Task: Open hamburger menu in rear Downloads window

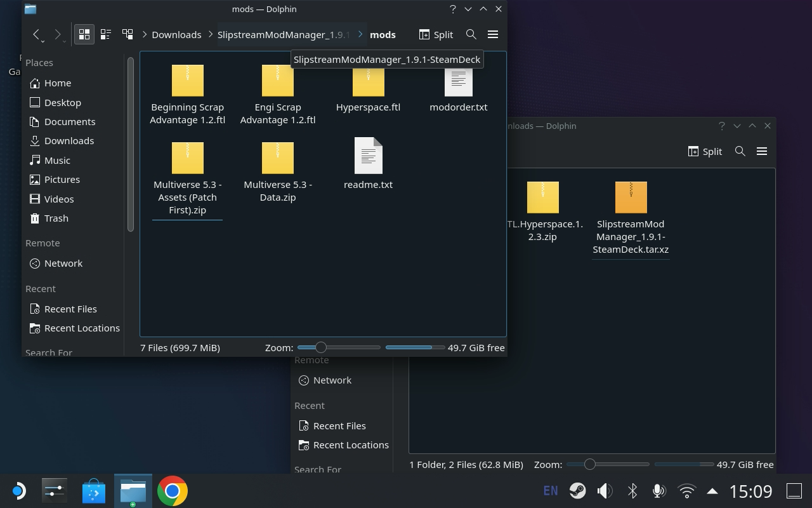Action: point(762,151)
